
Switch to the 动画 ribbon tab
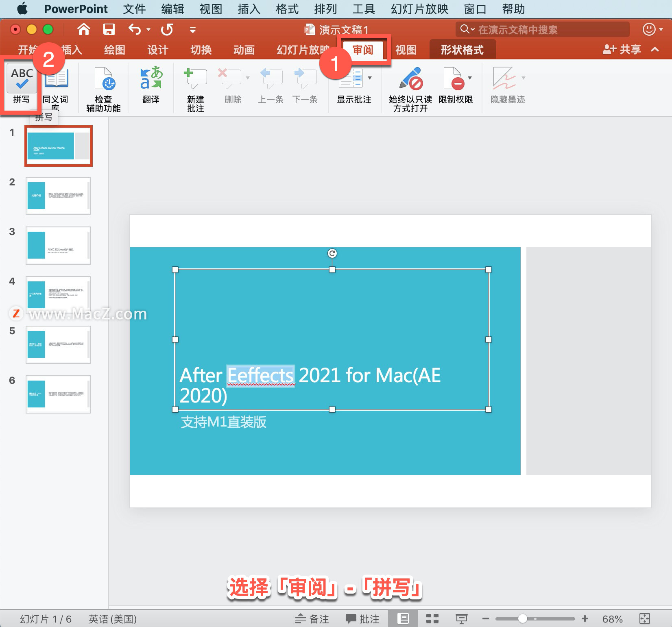click(244, 50)
